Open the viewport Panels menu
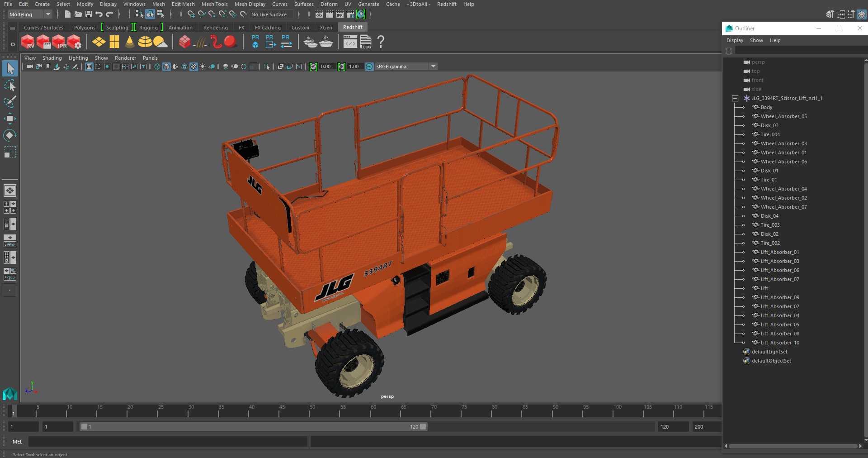Image resolution: width=868 pixels, height=458 pixels. click(150, 58)
